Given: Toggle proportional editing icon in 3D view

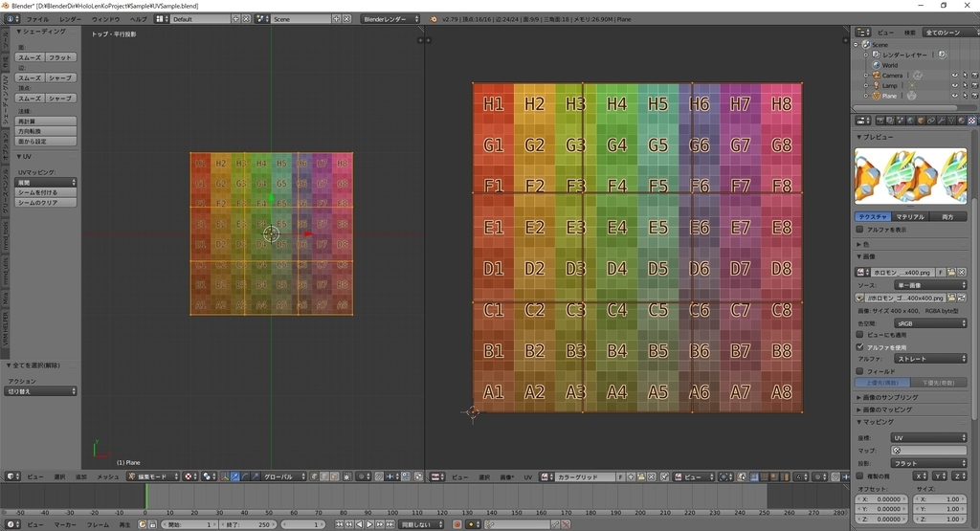Looking at the screenshot, I should [x=361, y=476].
